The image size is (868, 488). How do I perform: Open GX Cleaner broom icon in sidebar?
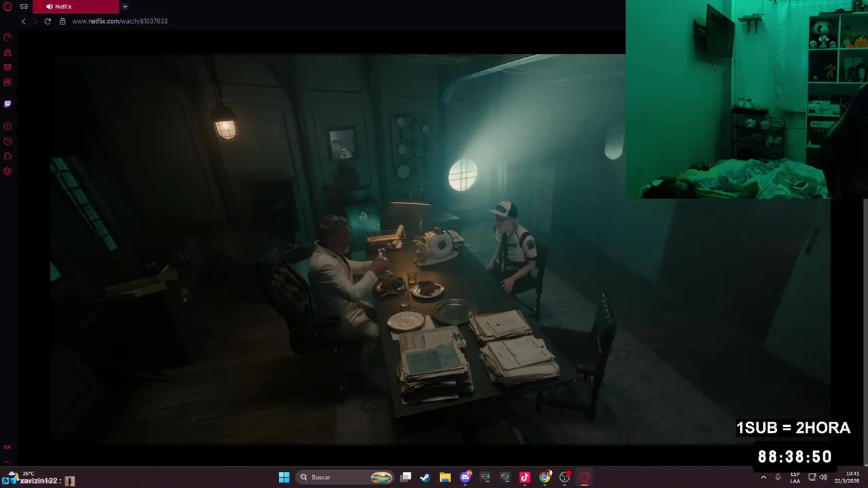(x=7, y=52)
